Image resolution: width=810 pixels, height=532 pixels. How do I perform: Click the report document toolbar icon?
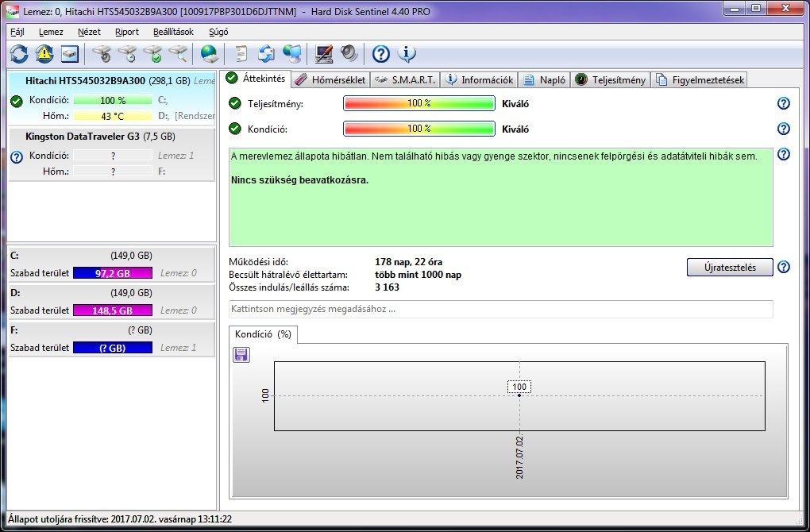pyautogui.click(x=241, y=54)
